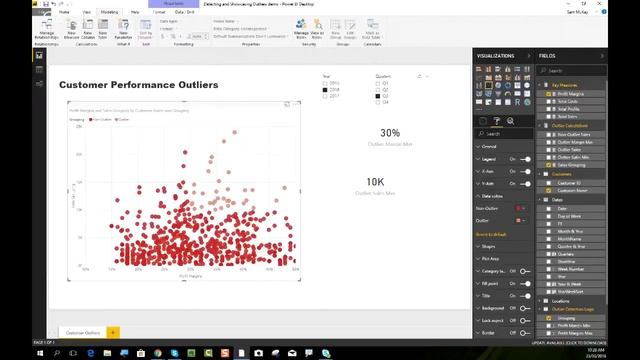Open the Help ribbon tab
640x360 pixels.
click(135, 12)
